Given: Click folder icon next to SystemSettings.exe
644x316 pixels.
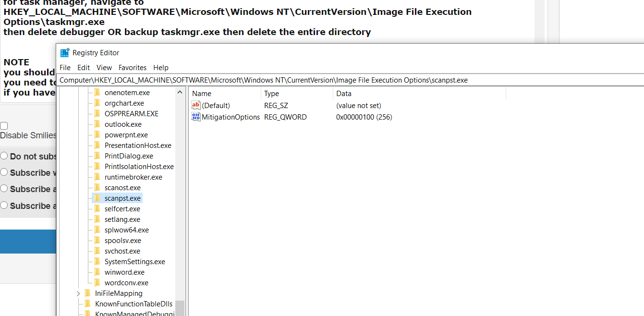Looking at the screenshot, I should coord(97,262).
